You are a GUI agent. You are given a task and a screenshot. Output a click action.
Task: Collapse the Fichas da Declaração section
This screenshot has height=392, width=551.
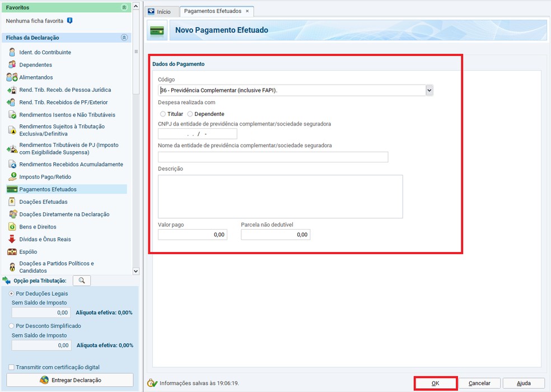pos(124,38)
